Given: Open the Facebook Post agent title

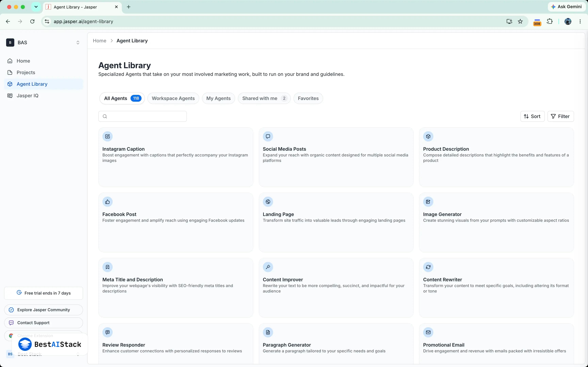Looking at the screenshot, I should [119, 214].
